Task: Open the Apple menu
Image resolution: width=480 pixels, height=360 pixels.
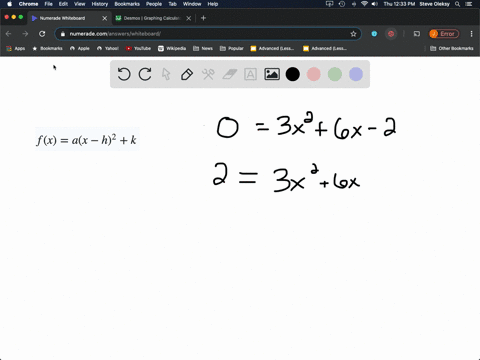Action: (9, 4)
